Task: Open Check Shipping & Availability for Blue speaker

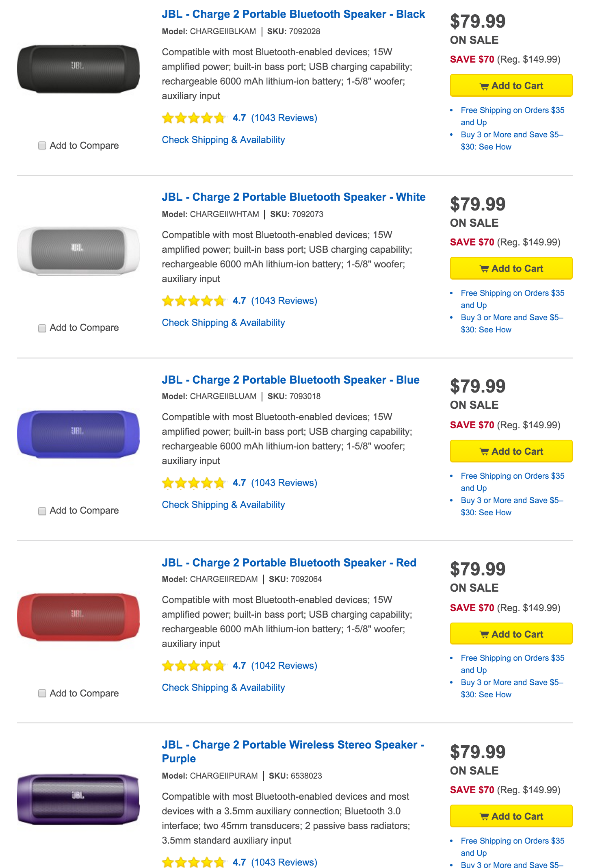Action: point(223,505)
